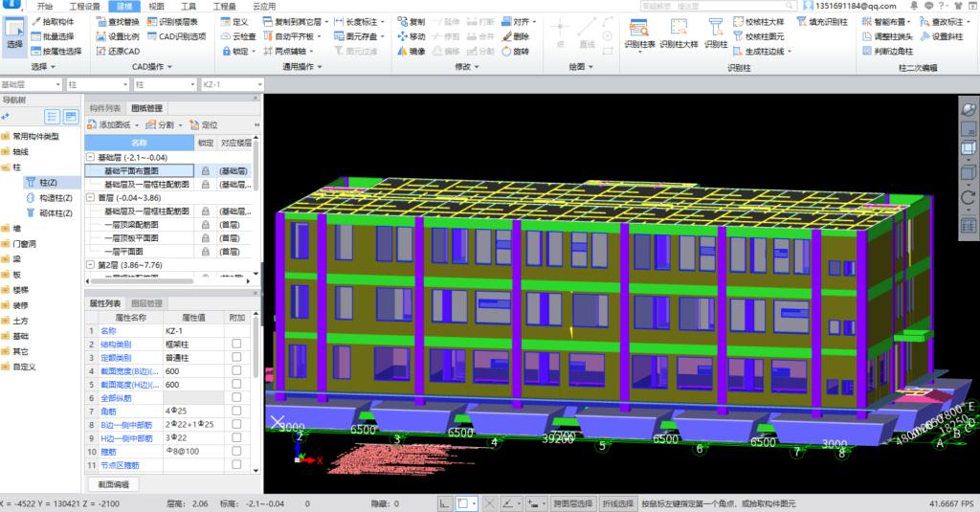Click the 截面编辑 button
Viewport: 980px width, 512px height.
point(114,484)
